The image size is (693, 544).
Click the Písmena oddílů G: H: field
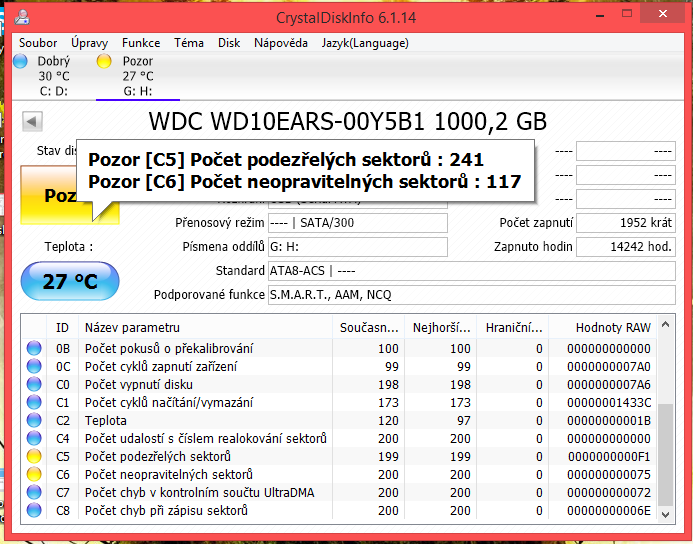click(358, 247)
